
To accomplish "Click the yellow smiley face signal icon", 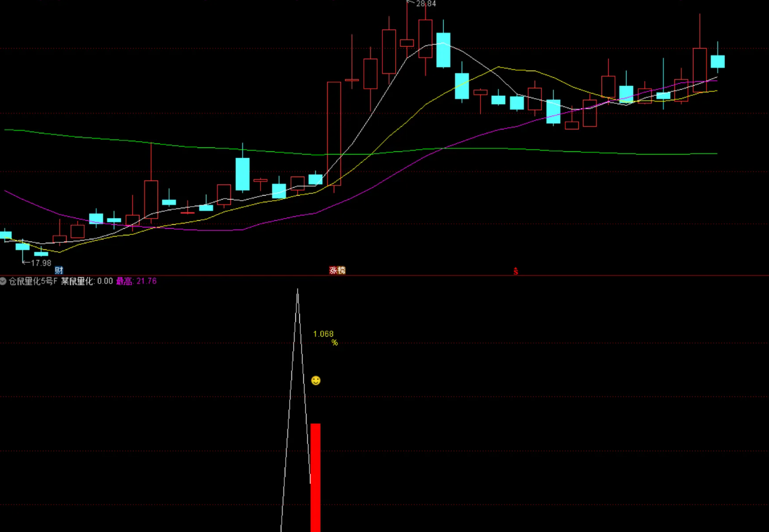I will point(316,381).
